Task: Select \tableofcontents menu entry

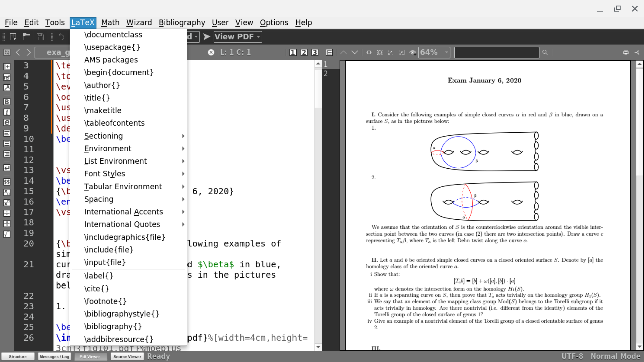Action: point(129,123)
